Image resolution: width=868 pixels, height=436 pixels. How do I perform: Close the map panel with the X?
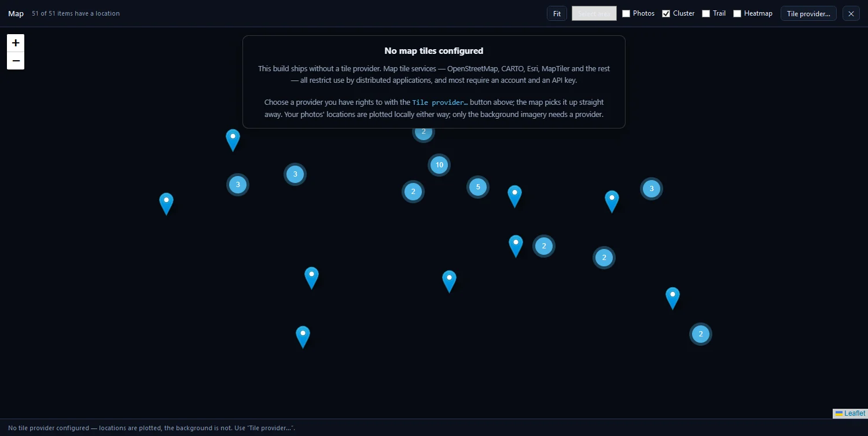pos(851,13)
